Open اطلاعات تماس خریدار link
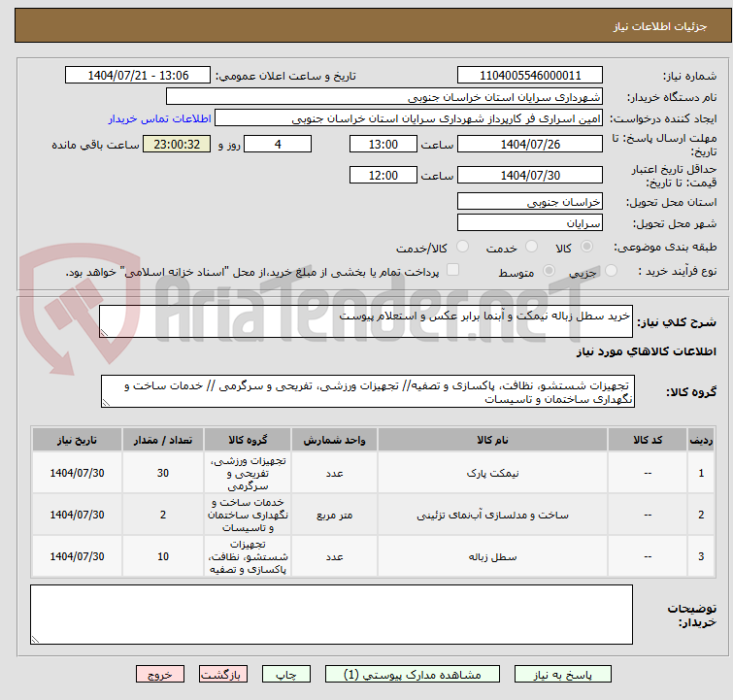 pos(160,118)
